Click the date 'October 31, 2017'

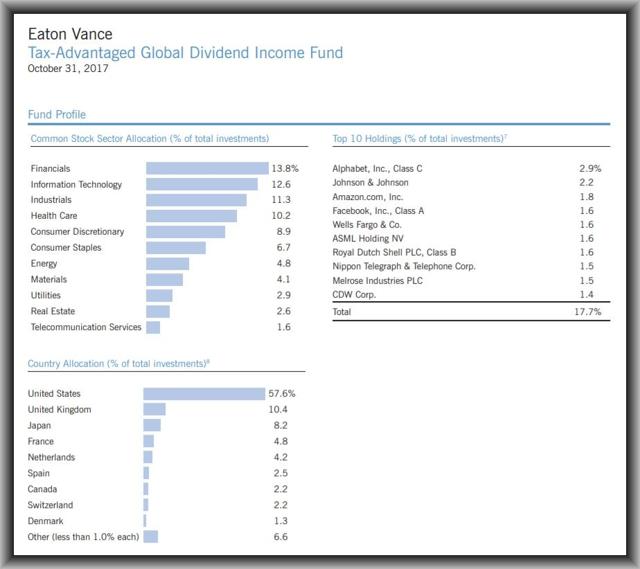click(68, 68)
